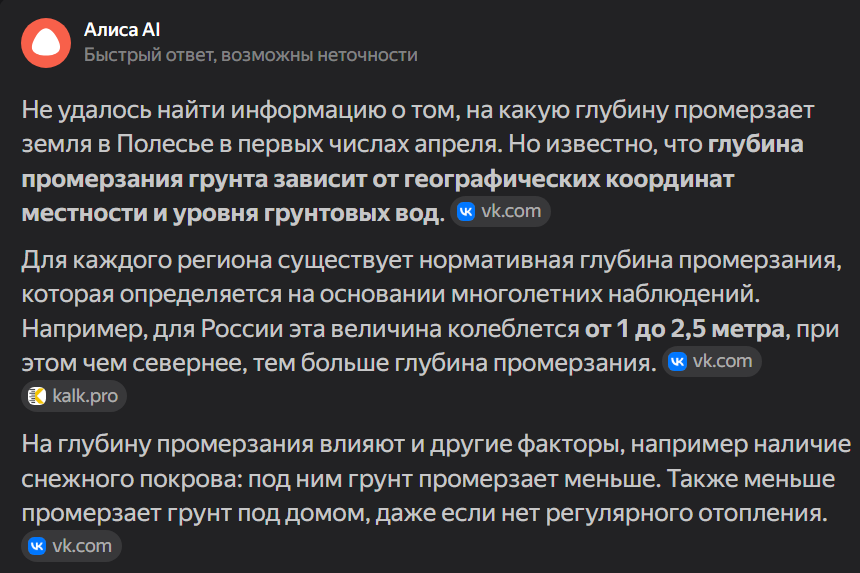Click the 'Быстрый ответ, возможны неточности' notice
This screenshot has width=860, height=573.
tap(250, 55)
